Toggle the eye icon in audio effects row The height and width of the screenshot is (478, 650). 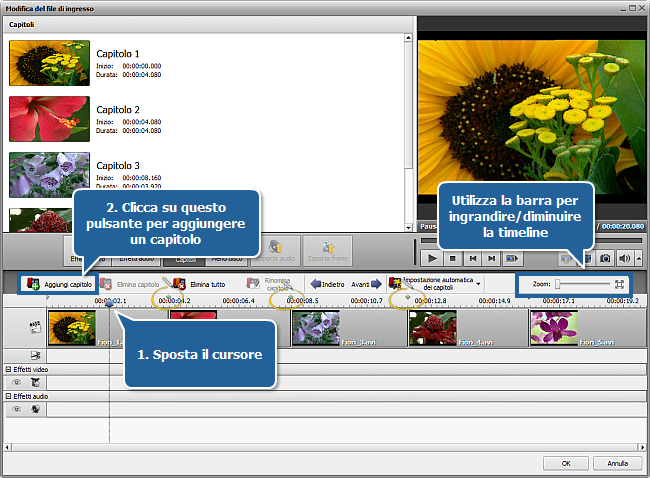[16, 409]
